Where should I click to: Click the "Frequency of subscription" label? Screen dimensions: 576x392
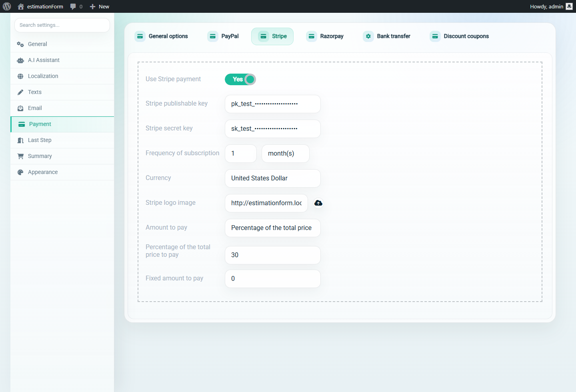point(182,153)
